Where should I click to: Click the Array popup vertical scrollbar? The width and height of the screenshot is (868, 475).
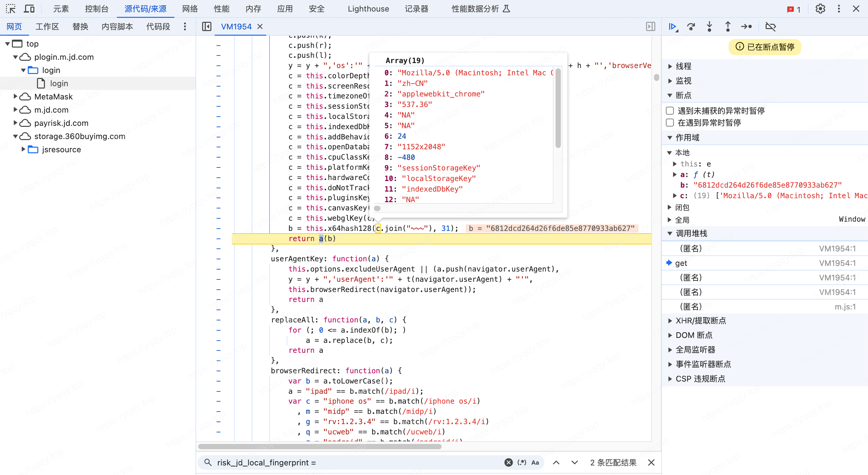tap(558, 108)
